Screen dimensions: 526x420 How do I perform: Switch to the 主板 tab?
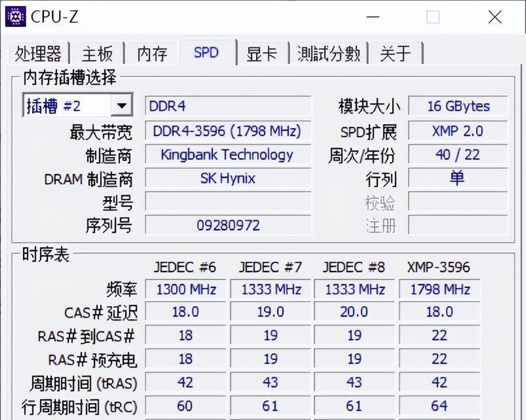[97, 53]
